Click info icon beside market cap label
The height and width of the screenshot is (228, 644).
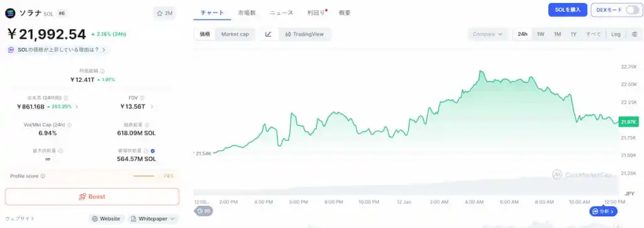point(103,71)
